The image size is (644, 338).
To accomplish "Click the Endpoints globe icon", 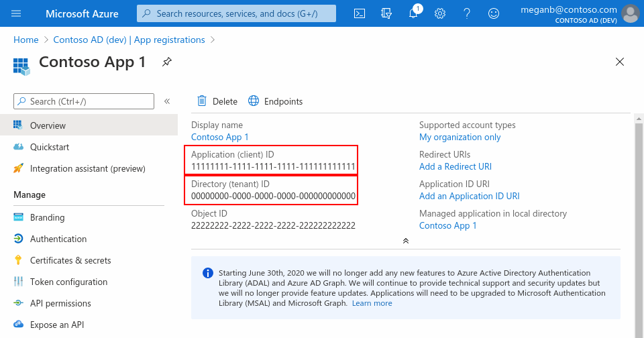I will (254, 101).
